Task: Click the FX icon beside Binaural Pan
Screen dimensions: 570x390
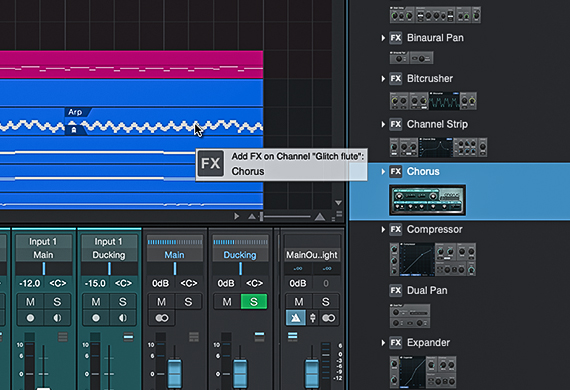Action: [396, 38]
